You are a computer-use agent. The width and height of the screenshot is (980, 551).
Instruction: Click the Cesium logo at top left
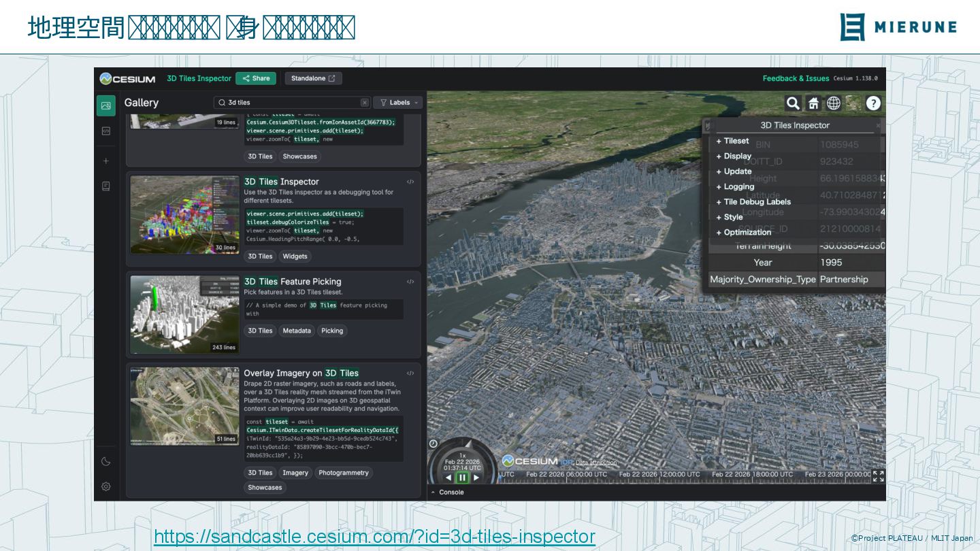click(127, 79)
